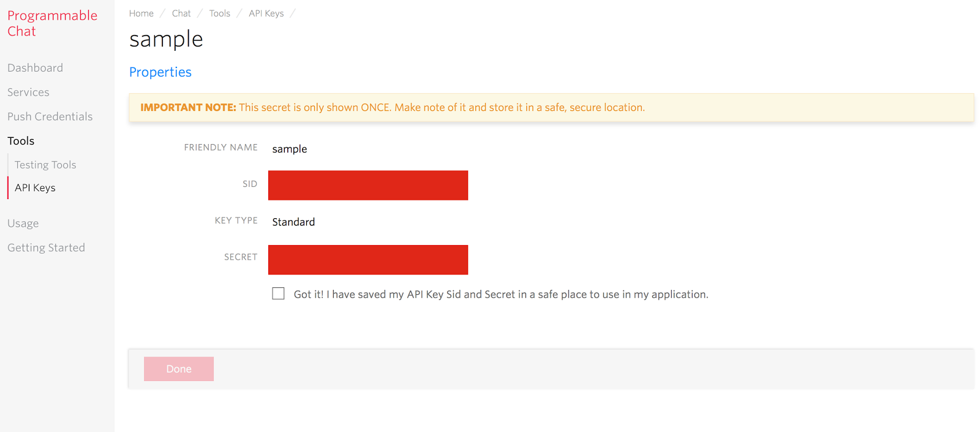Click the redacted SID value field
This screenshot has width=980, height=432.
368,185
